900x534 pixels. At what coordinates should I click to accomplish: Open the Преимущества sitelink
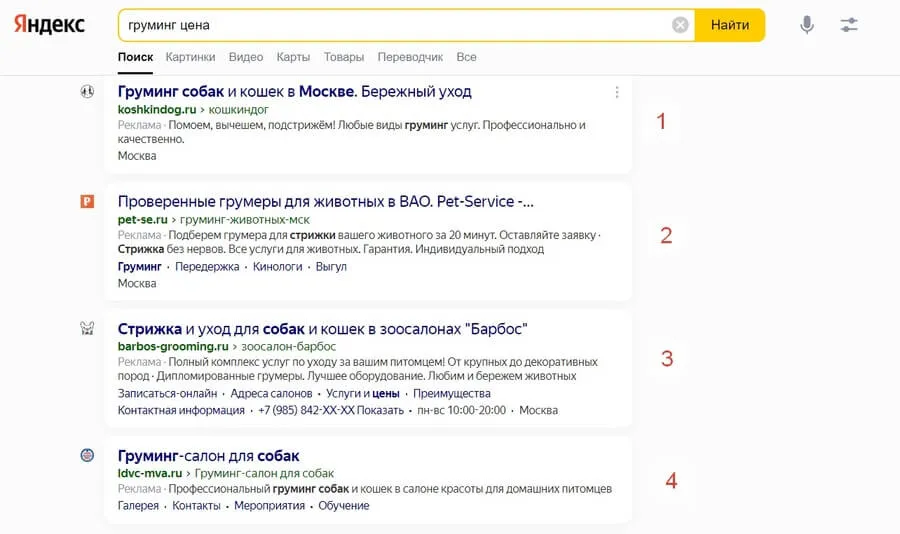point(452,393)
